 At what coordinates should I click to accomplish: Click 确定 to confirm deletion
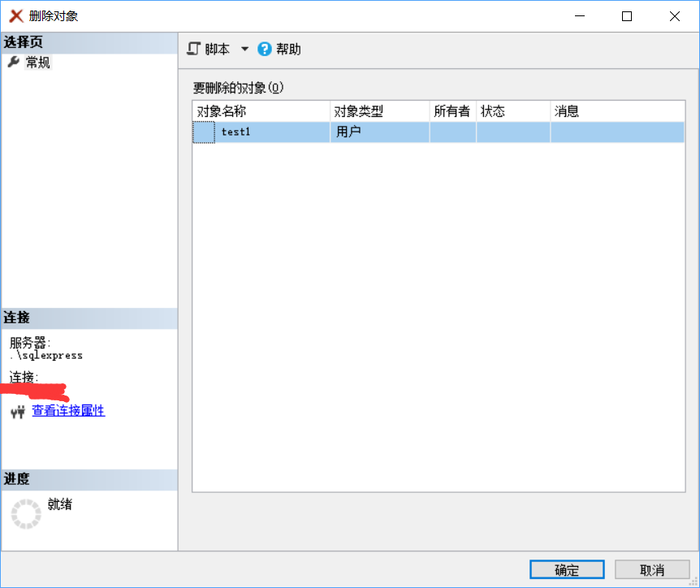pos(567,569)
